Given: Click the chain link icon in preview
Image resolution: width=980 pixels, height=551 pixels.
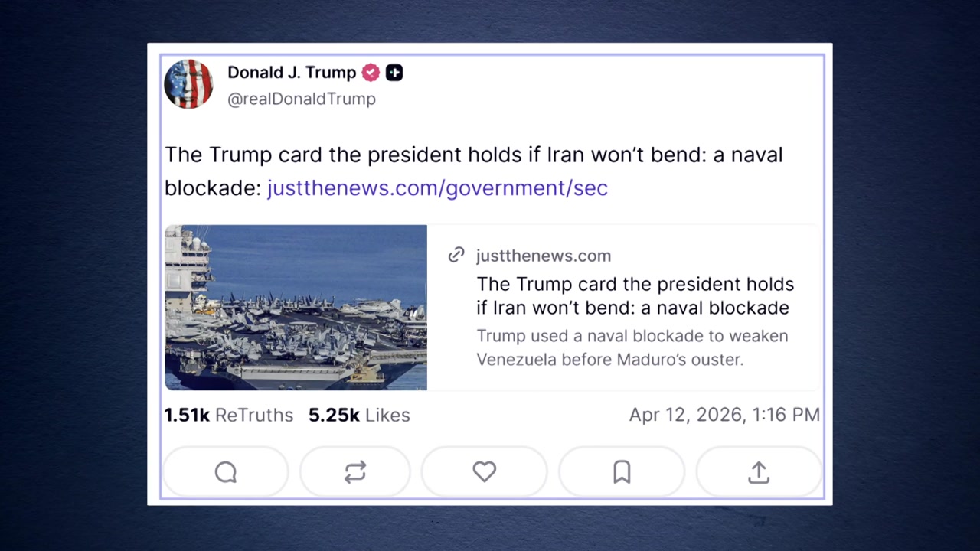Looking at the screenshot, I should 456,255.
